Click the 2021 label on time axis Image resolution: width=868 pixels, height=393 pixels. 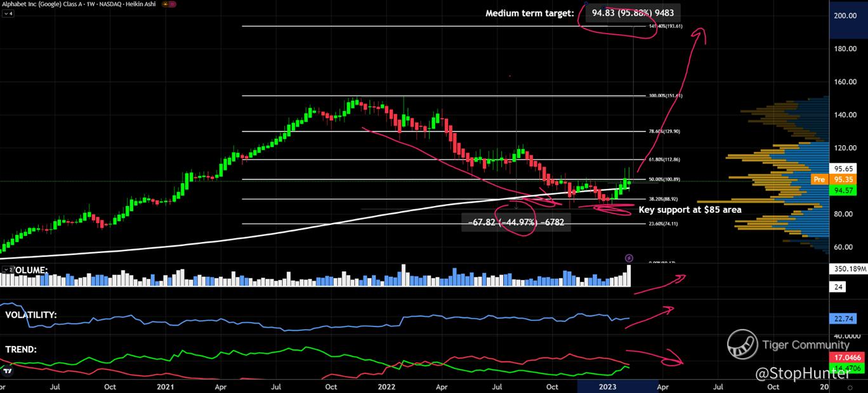pos(166,386)
